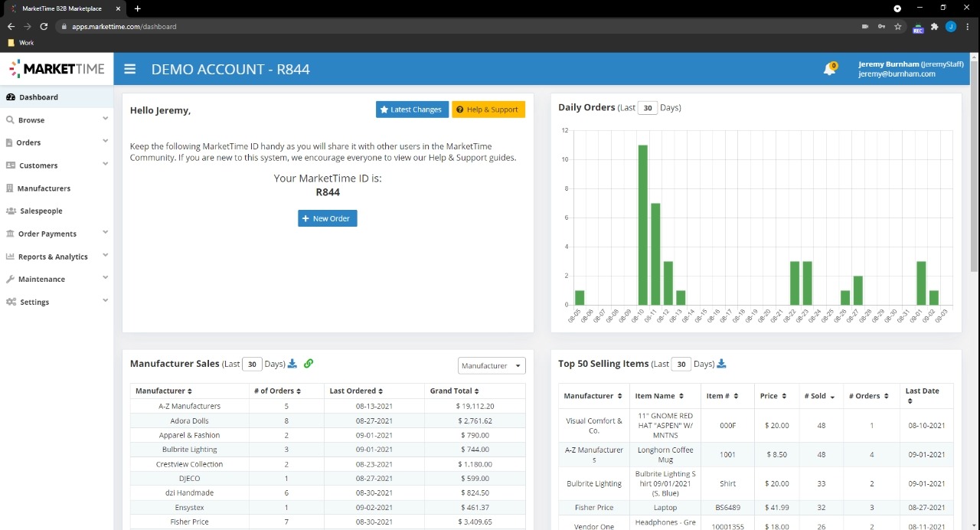Toggle the hamburger sidebar menu icon

click(130, 69)
